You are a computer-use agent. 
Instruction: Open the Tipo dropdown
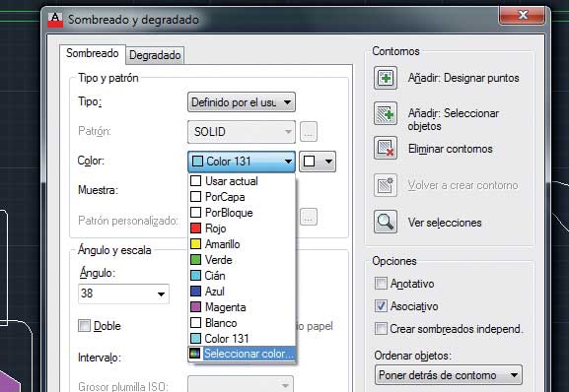click(242, 102)
